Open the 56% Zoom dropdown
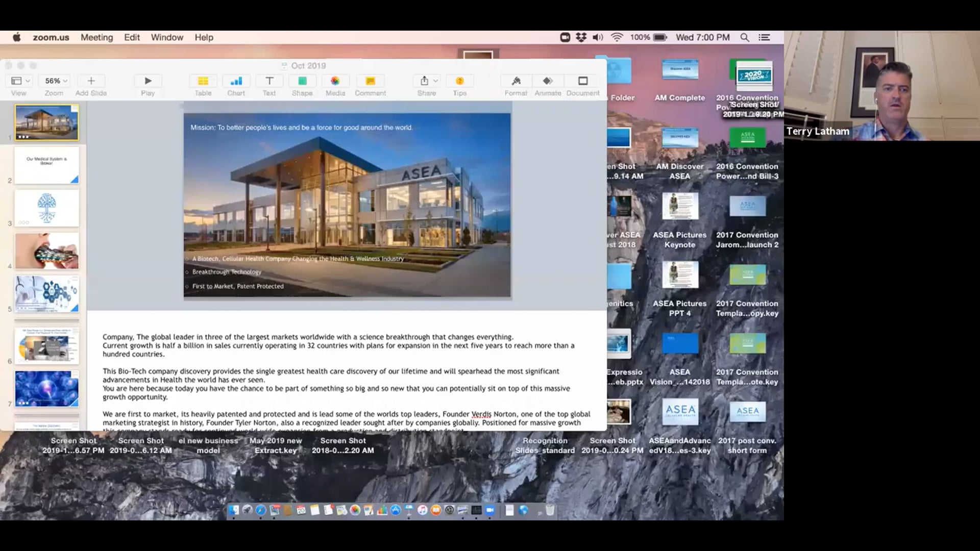This screenshot has height=551, width=980. point(55,81)
